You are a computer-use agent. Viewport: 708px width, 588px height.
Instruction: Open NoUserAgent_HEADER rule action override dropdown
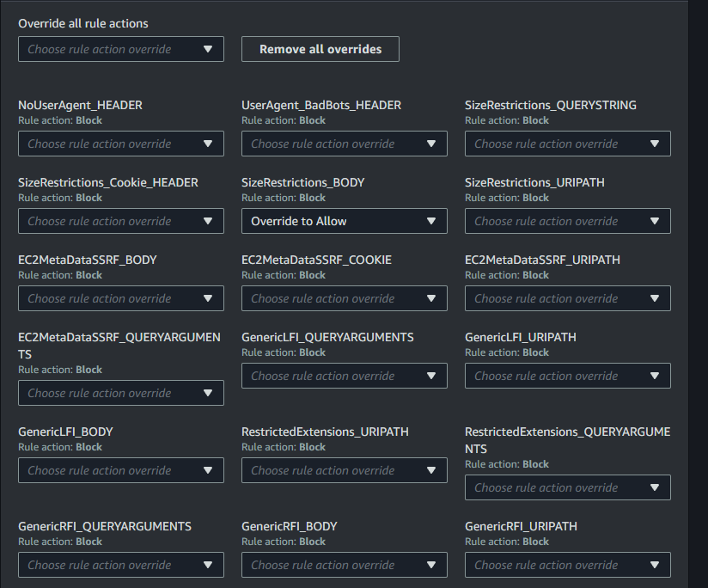[120, 144]
